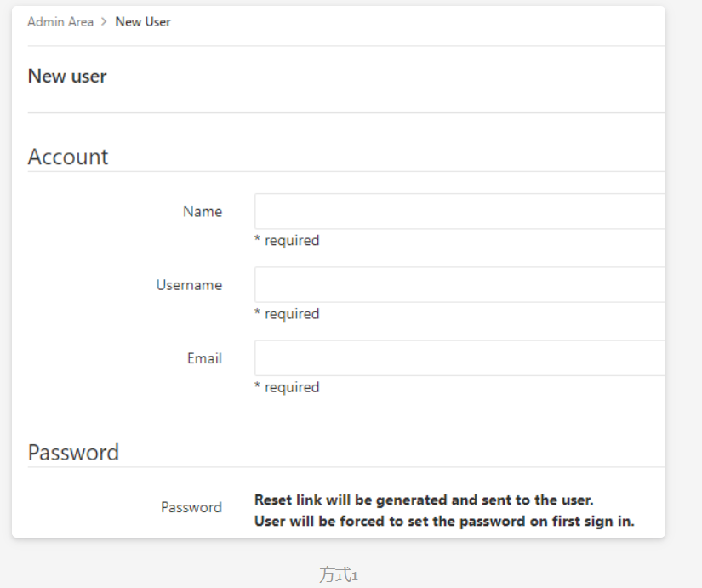Image resolution: width=702 pixels, height=588 pixels.
Task: Select the New User breadcrumb item
Action: point(143,21)
